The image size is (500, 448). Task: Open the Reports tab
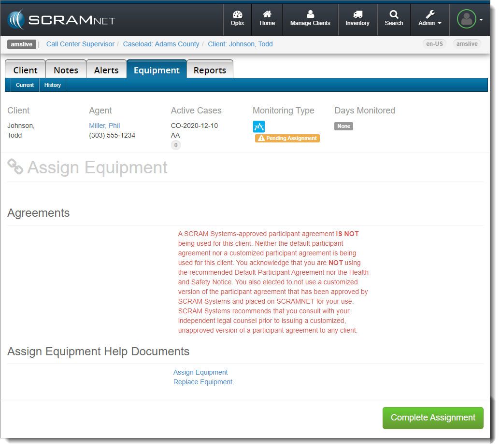tap(210, 70)
